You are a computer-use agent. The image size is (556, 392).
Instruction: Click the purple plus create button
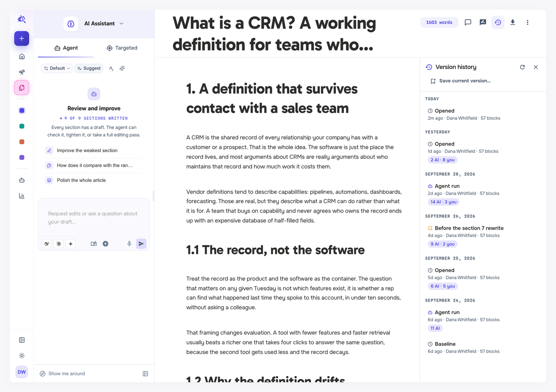pos(22,39)
